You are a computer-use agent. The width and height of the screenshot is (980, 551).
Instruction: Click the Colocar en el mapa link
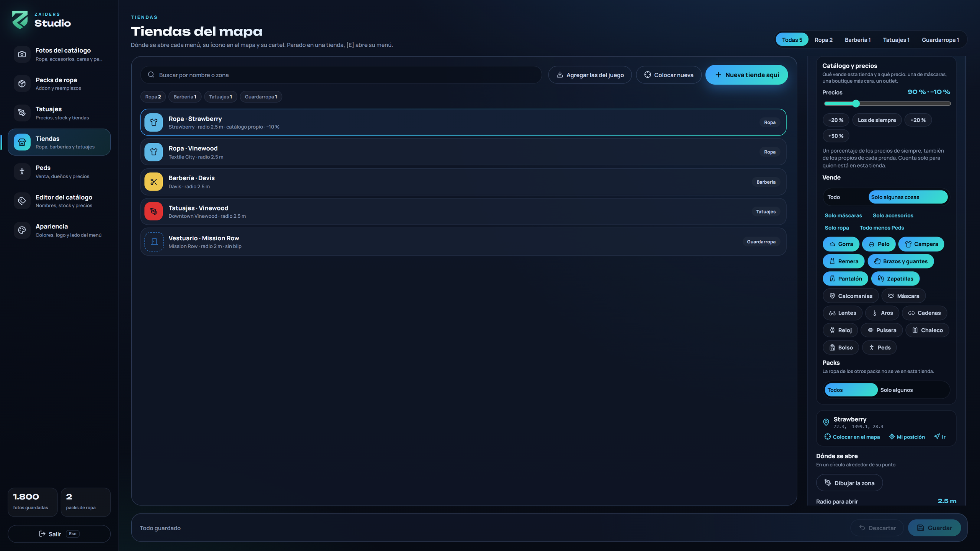click(x=852, y=437)
